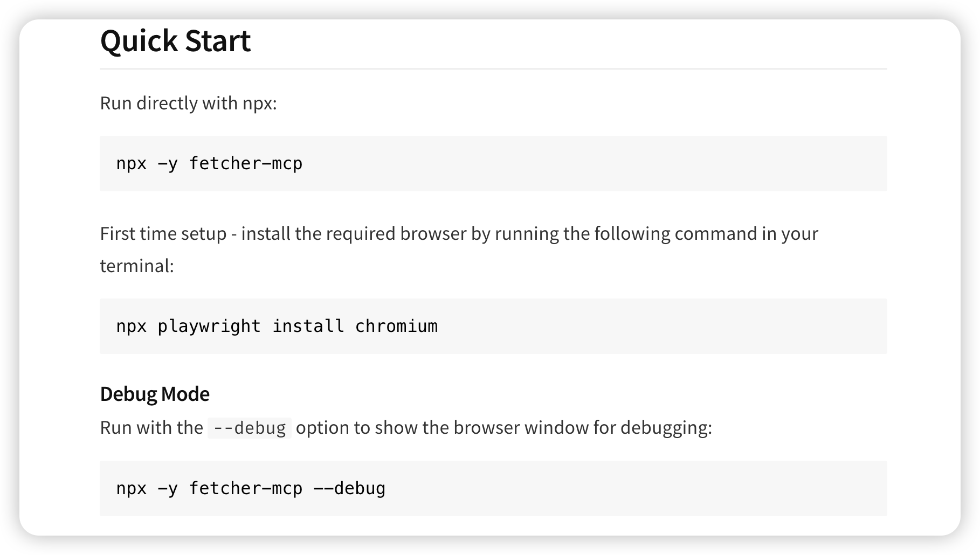The image size is (980, 555).
Task: Click the '--debug' flag in last command
Action: 349,488
